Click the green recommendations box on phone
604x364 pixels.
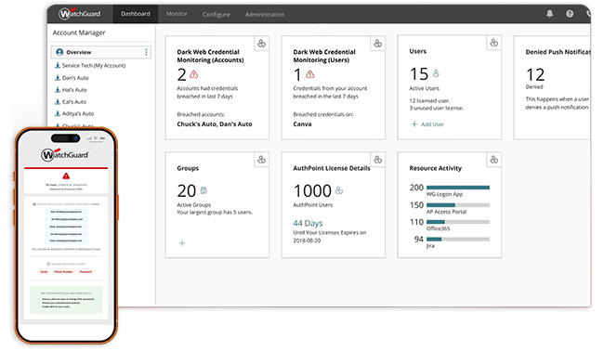tap(66, 300)
